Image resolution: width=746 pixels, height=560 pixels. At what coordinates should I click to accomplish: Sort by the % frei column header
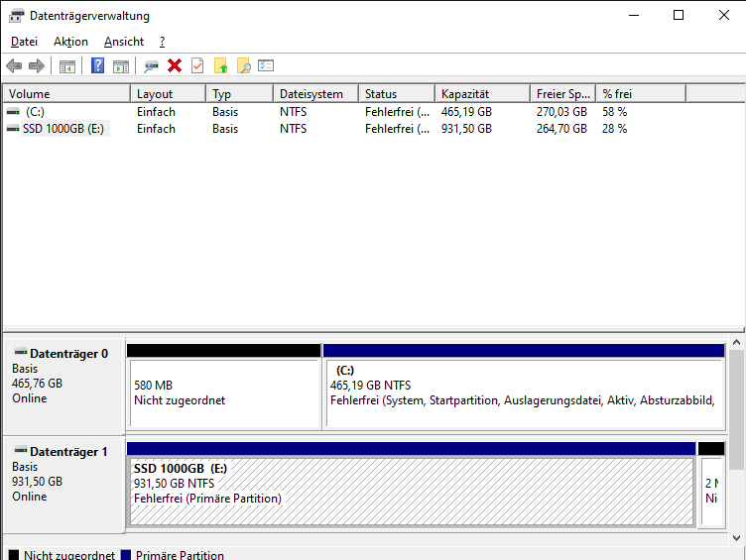point(641,93)
